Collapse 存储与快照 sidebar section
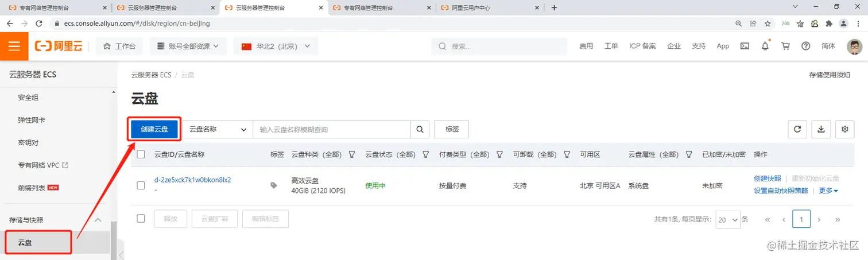Viewport: 868px width, 260px height. click(98, 220)
